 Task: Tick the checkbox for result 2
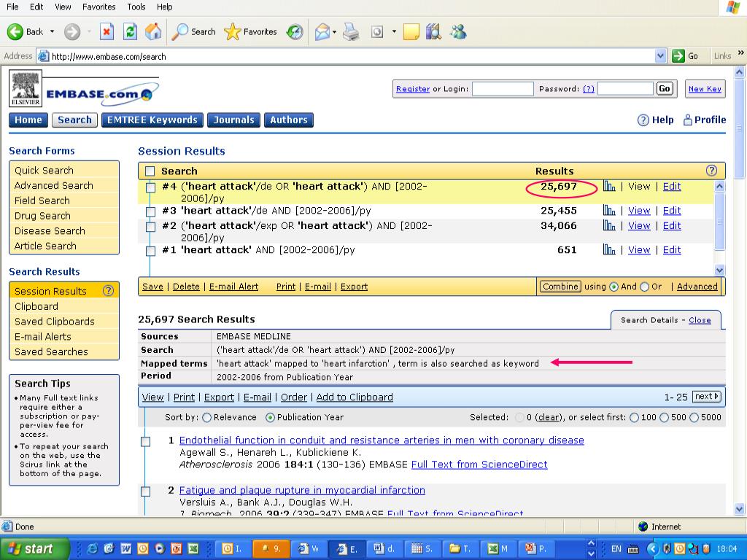pyautogui.click(x=146, y=491)
